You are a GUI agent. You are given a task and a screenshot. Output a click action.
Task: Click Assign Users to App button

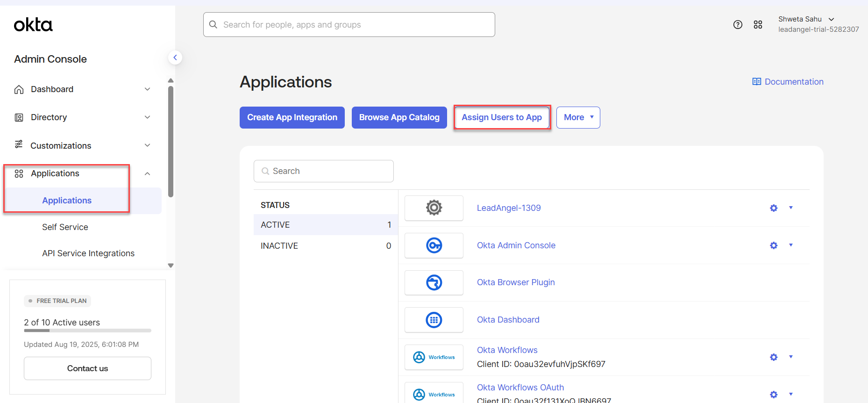coord(502,117)
